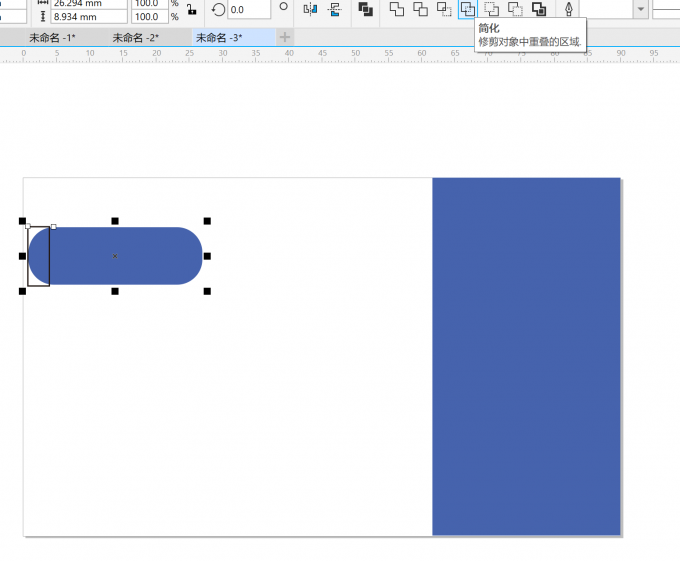This screenshot has height=561, width=680.
Task: Switch to the 未命名 -2* document tab
Action: point(135,37)
